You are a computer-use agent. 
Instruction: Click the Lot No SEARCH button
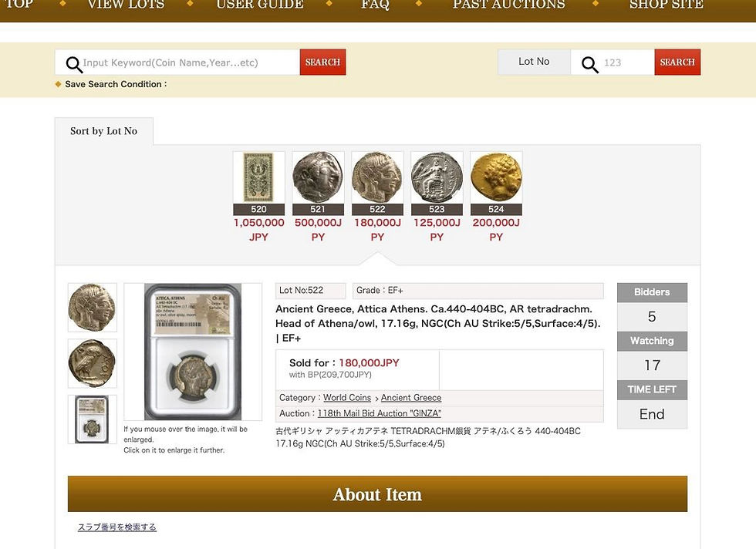(x=677, y=62)
